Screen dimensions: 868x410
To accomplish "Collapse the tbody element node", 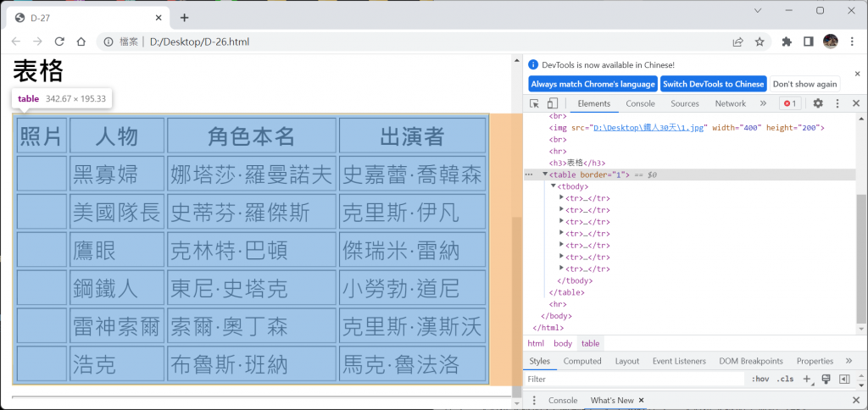I will [553, 186].
